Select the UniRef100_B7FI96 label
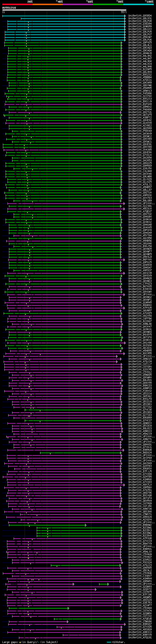The height and width of the screenshot is (644, 156). point(140,595)
